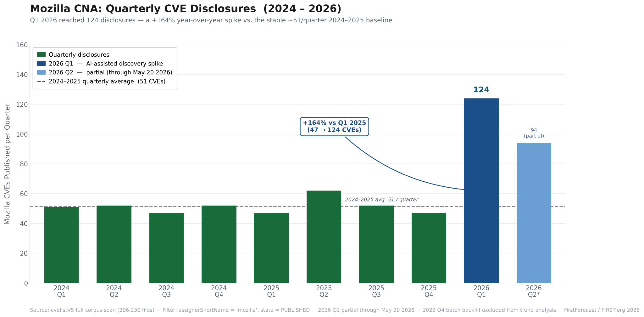This screenshot has height=317, width=644.
Task: Select the 2024 Q4 bar
Action: tap(219, 244)
